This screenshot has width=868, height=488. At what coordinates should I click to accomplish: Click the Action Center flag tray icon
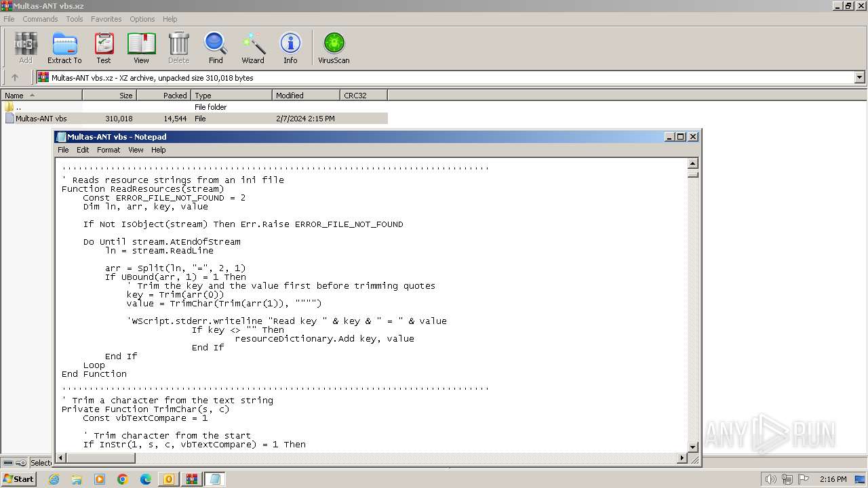tap(804, 479)
